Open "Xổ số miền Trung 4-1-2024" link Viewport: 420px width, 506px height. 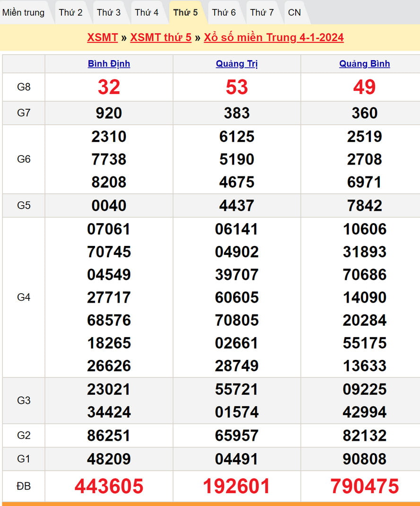coord(273,38)
